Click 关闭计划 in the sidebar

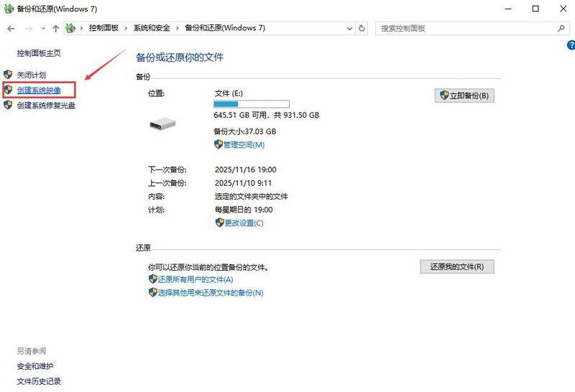[31, 75]
